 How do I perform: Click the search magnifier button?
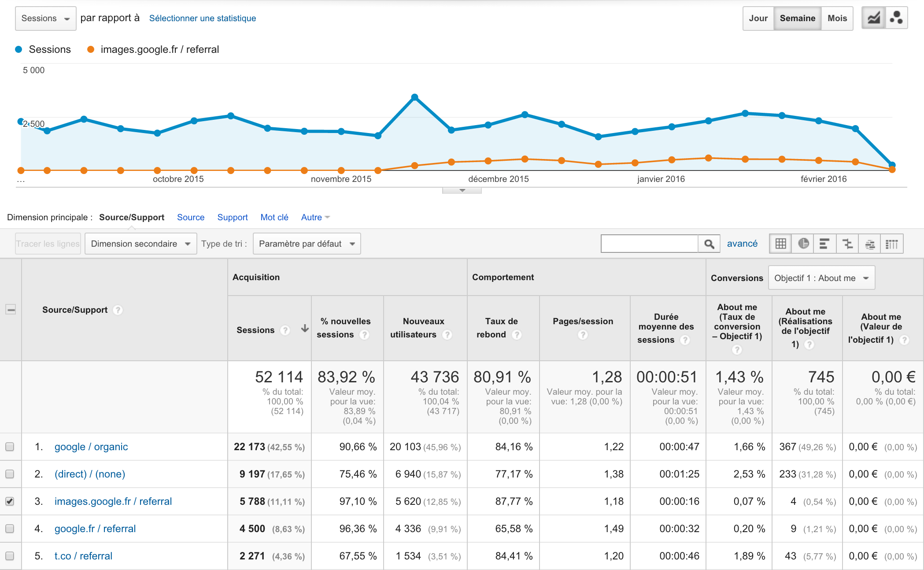click(x=709, y=244)
